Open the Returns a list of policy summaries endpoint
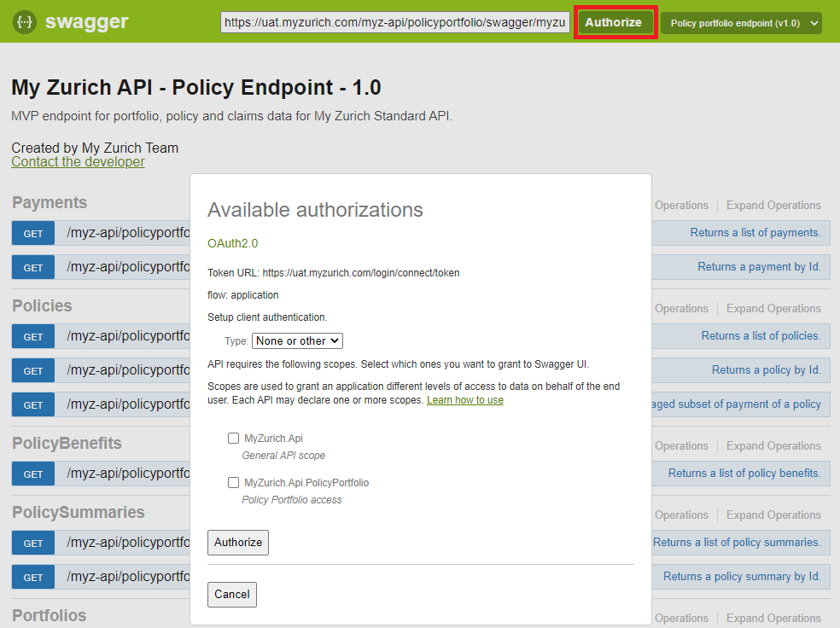The height and width of the screenshot is (628, 840). click(739, 542)
